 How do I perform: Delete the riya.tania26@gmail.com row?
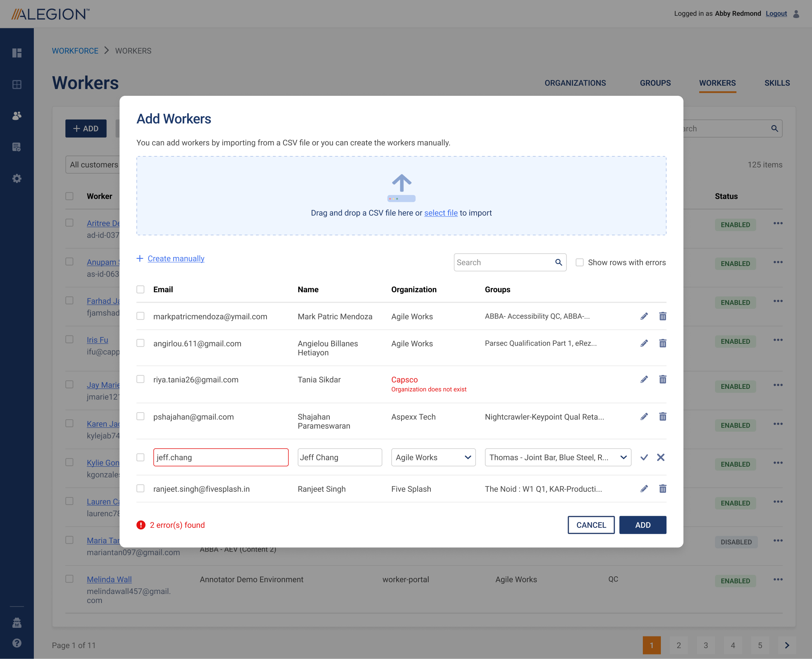[x=662, y=379]
